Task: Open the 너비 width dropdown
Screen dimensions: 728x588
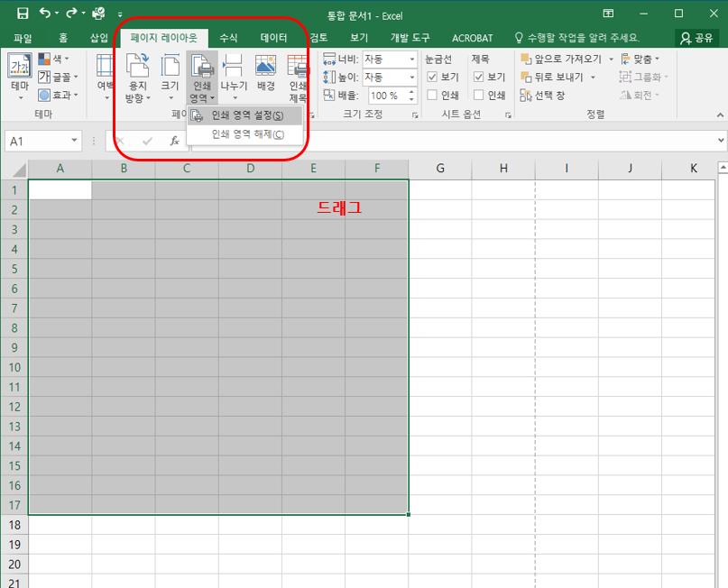Action: (412, 59)
